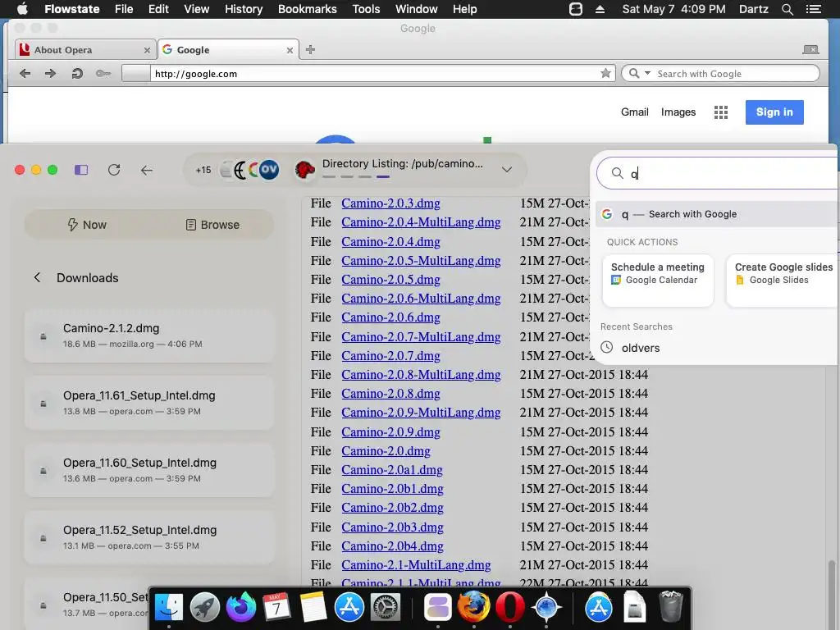The image size is (840, 630).
Task: Open the Camino-2.1-MultiLang.dmg link
Action: (x=416, y=564)
